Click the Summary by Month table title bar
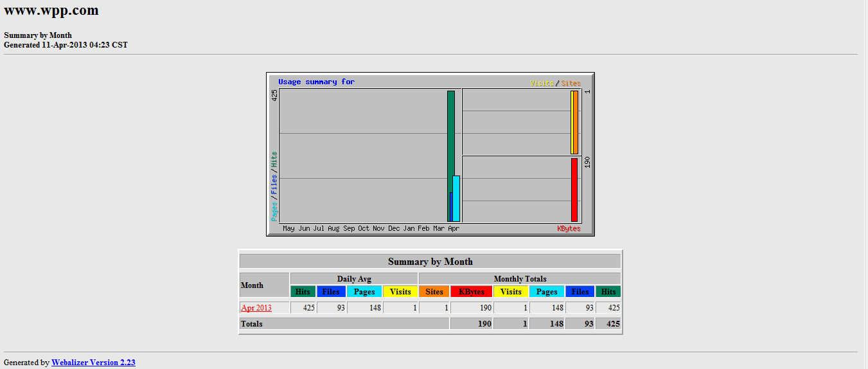This screenshot has height=369, width=868. pos(430,262)
